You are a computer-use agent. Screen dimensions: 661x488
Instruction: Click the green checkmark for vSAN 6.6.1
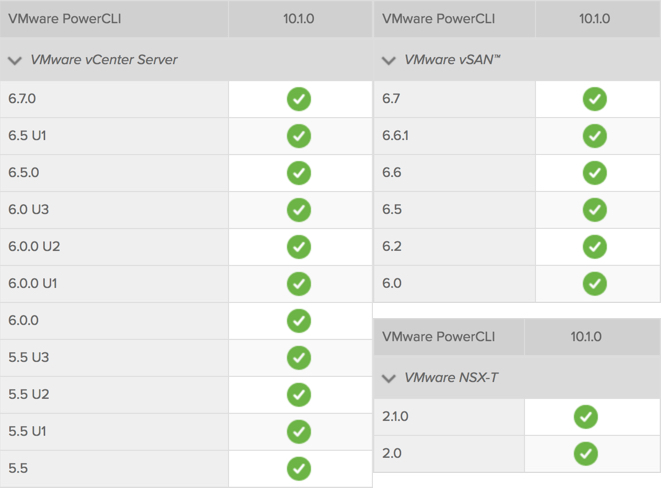595,136
